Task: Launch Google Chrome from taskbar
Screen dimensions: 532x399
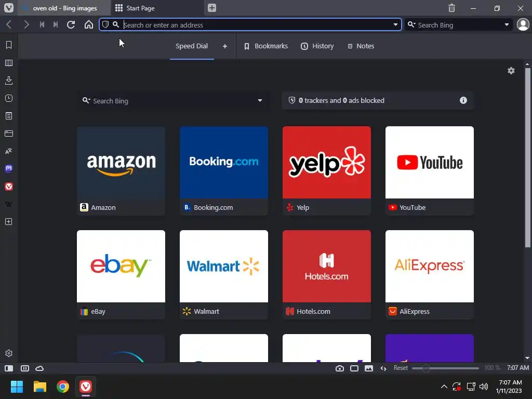Action: [x=63, y=387]
